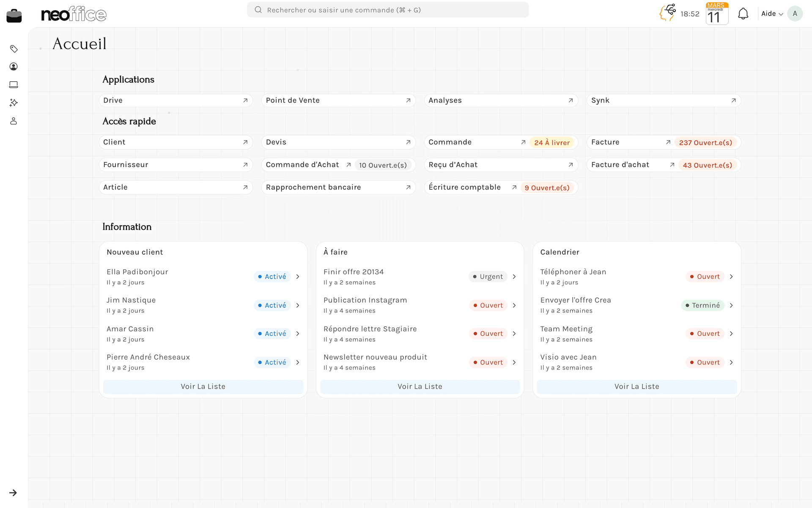The width and height of the screenshot is (812, 508).
Task: Open the notifications bell
Action: coord(743,14)
